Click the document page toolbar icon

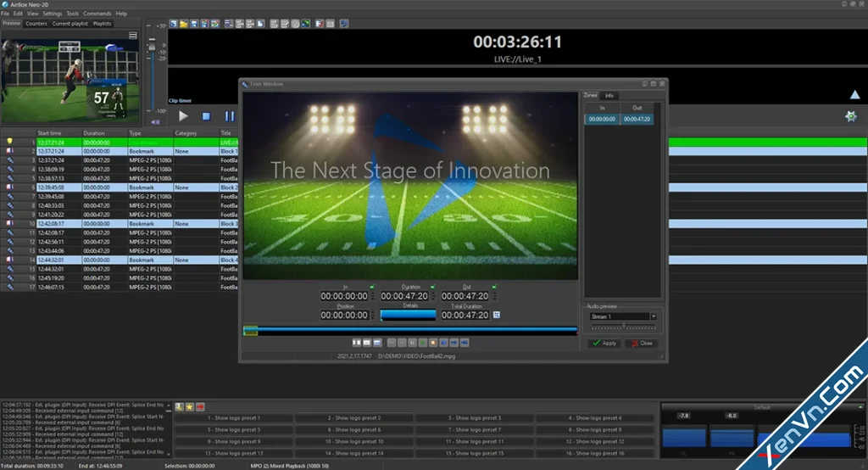260,24
